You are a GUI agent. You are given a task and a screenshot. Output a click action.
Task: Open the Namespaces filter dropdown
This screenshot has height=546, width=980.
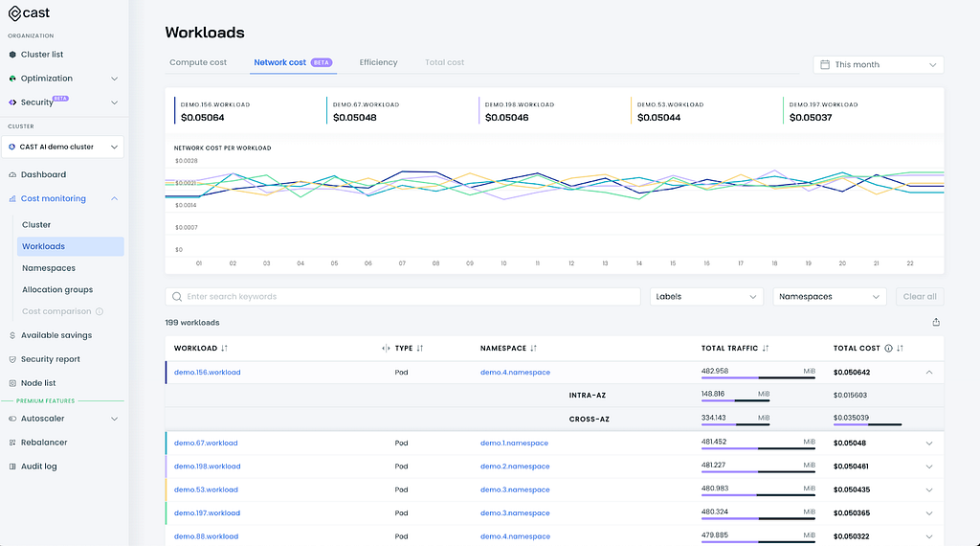(x=830, y=296)
